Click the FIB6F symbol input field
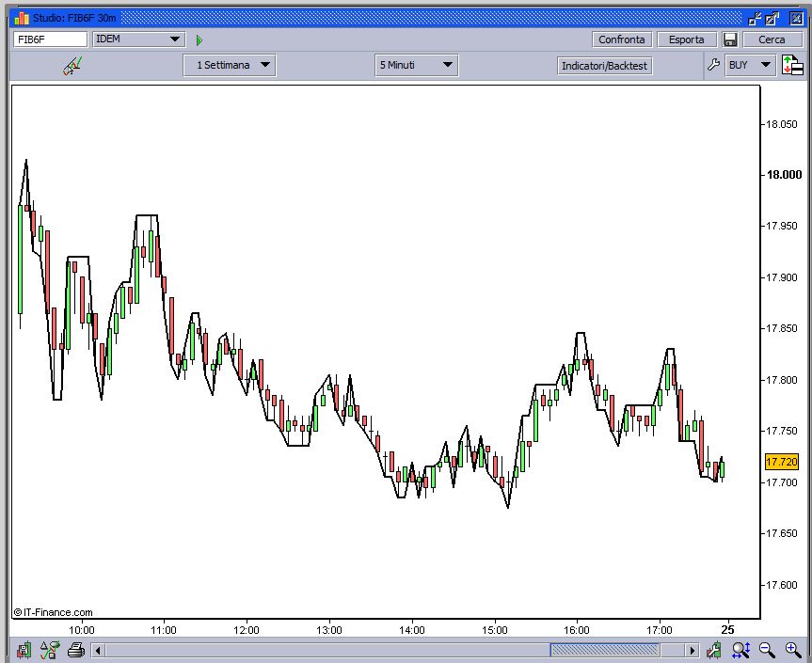Screen dimensions: 812x663 (50, 39)
